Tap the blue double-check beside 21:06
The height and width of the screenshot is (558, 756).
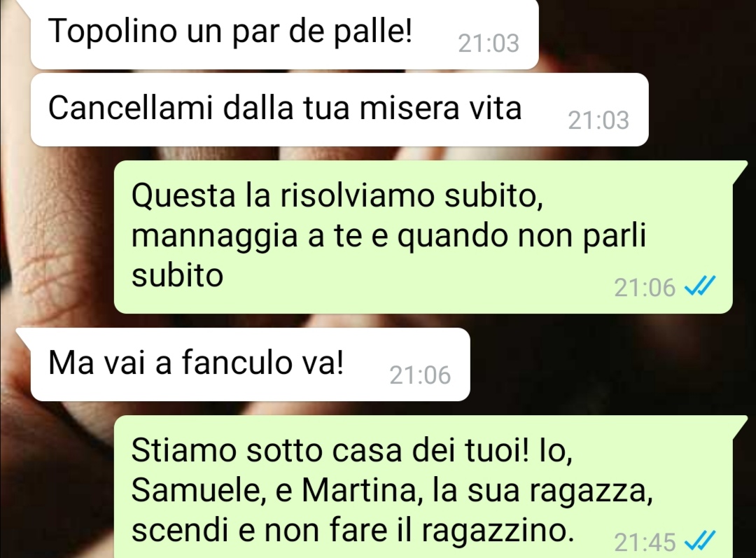coord(700,286)
